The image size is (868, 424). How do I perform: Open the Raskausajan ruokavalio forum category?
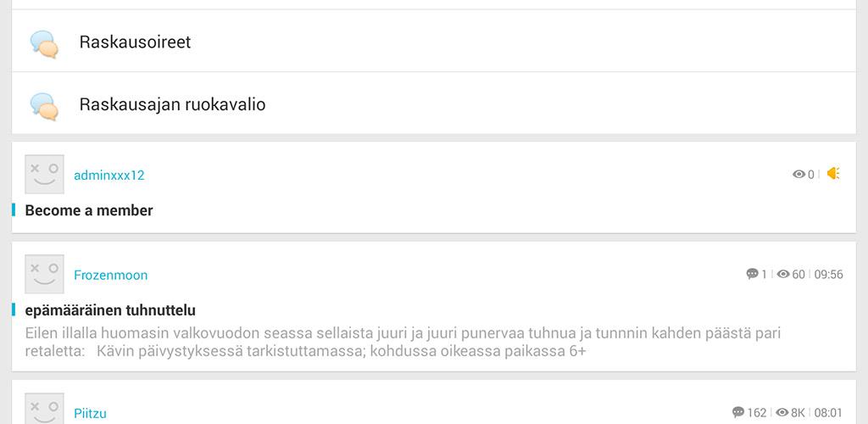pos(172,105)
